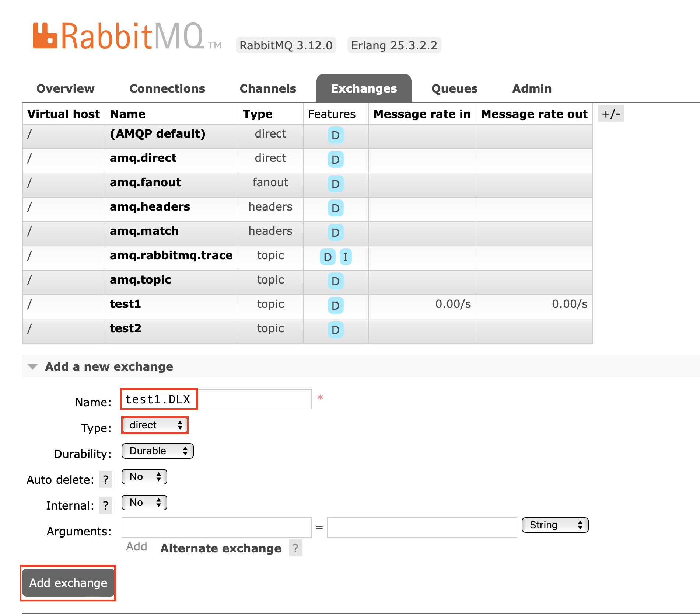Open the amq.rabbitmq.trace exchange

coord(171,255)
